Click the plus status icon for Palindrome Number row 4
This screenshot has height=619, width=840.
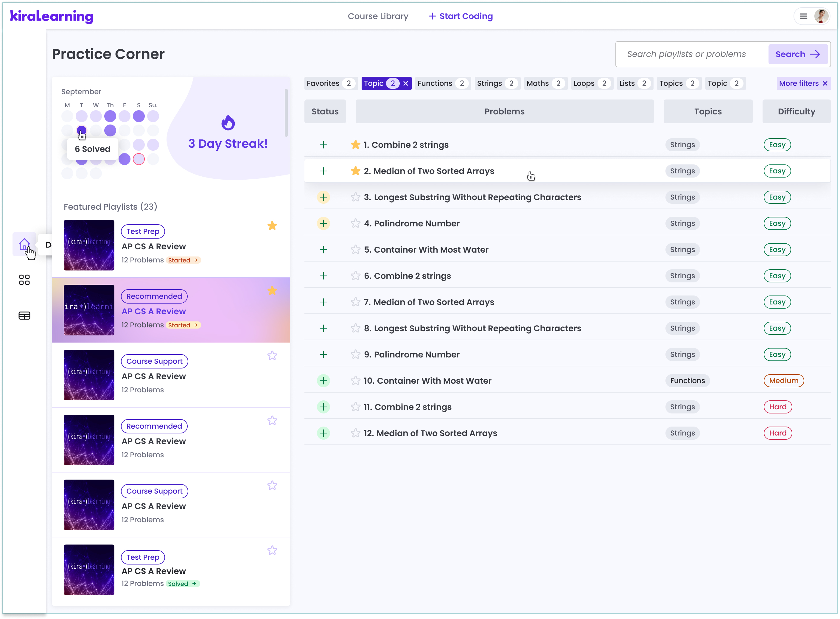point(323,223)
